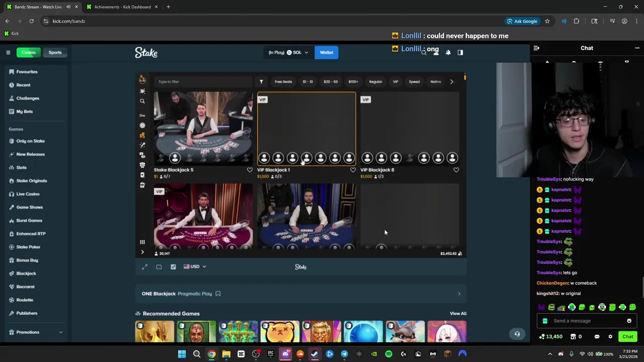Image resolution: width=644 pixels, height=362 pixels.
Task: Open Stake Originals in sidebar
Action: 31,180
